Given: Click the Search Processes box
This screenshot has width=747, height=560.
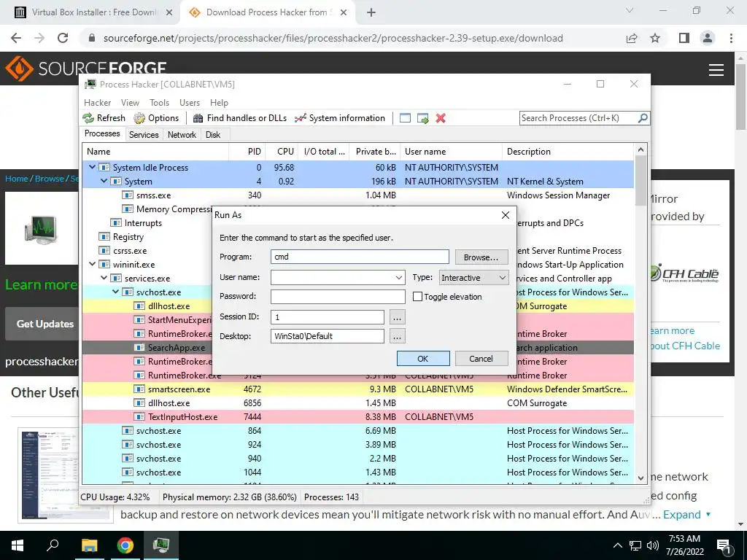Looking at the screenshot, I should point(584,118).
